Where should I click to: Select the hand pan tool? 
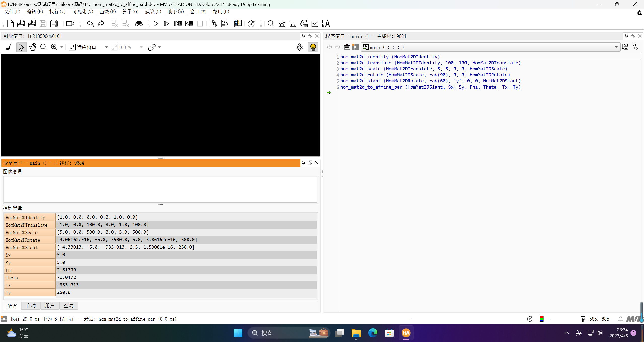coord(32,47)
